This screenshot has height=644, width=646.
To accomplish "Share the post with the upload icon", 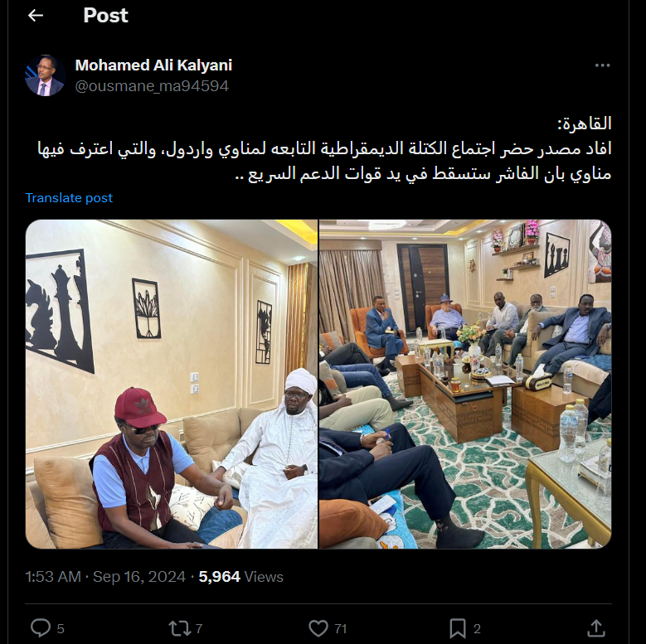I will tap(595, 628).
